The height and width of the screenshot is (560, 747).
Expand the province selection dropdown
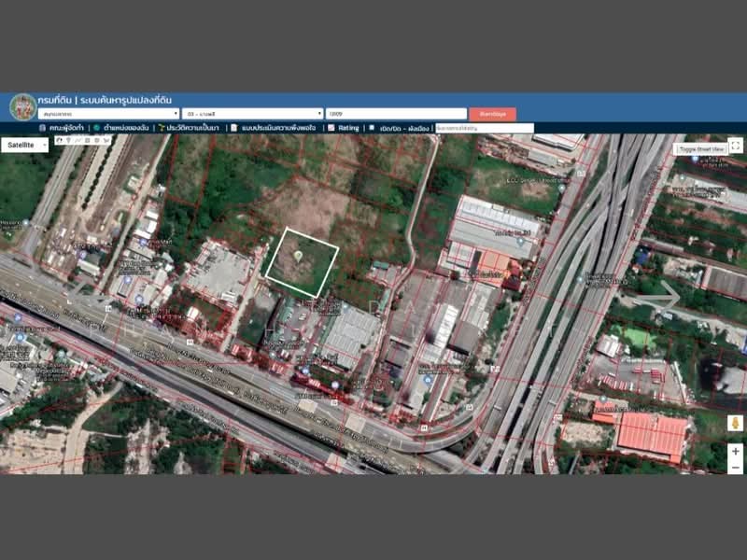click(107, 114)
